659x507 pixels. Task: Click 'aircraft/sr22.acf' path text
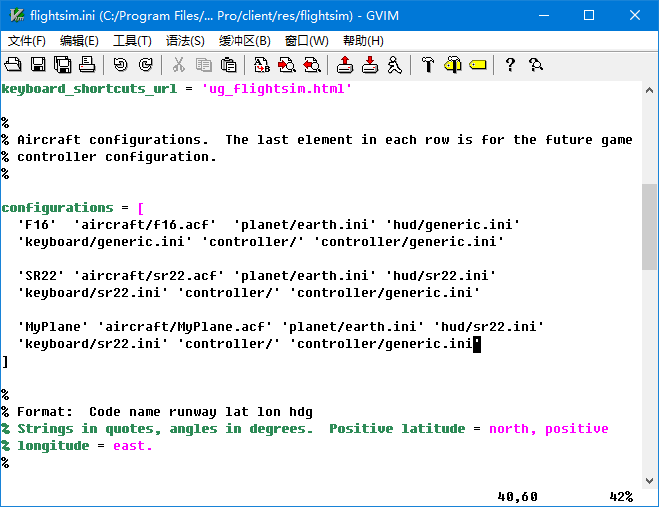[149, 275]
